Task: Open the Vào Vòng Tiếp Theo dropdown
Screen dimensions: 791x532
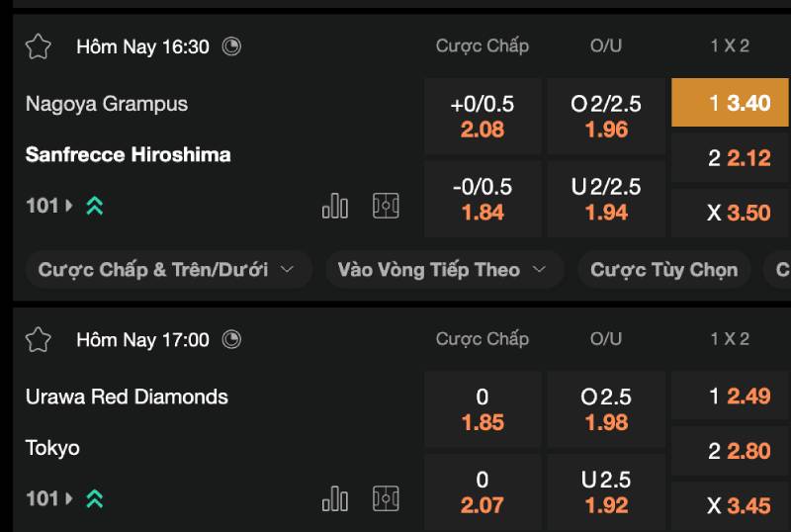Action: 443,270
